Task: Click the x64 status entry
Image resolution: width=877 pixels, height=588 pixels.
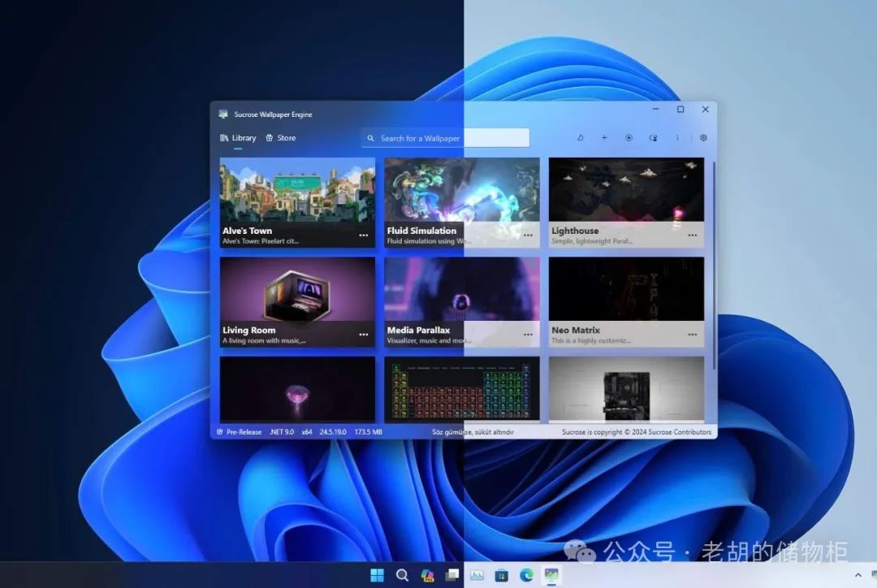Action: [x=306, y=432]
